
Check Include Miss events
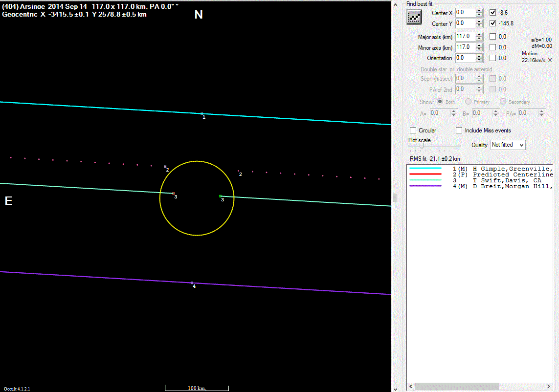(459, 131)
